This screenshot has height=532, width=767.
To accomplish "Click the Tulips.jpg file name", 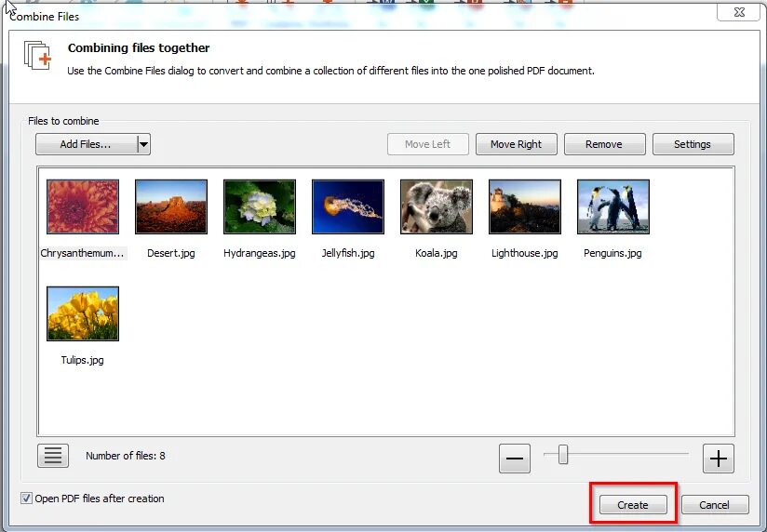I will 82,360.
